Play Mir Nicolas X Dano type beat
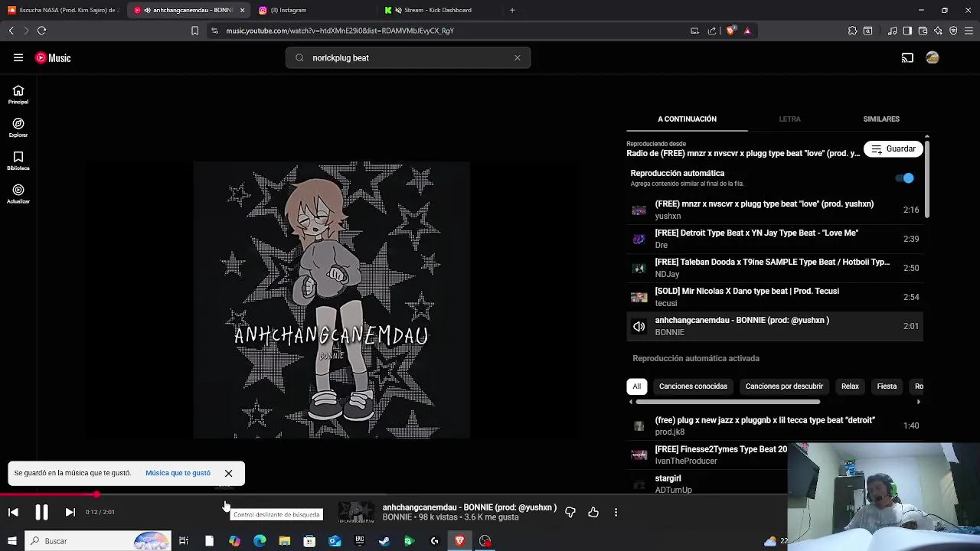This screenshot has height=551, width=980. [774, 297]
